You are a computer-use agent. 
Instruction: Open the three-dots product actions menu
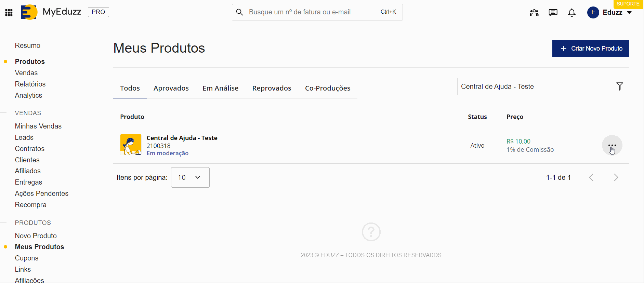pos(612,146)
